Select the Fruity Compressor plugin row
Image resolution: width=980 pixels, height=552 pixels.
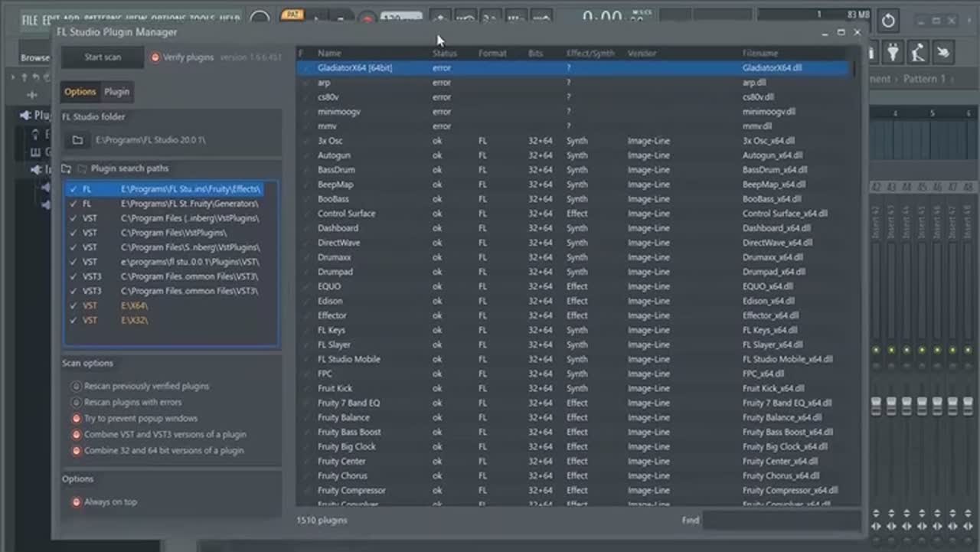pos(351,491)
